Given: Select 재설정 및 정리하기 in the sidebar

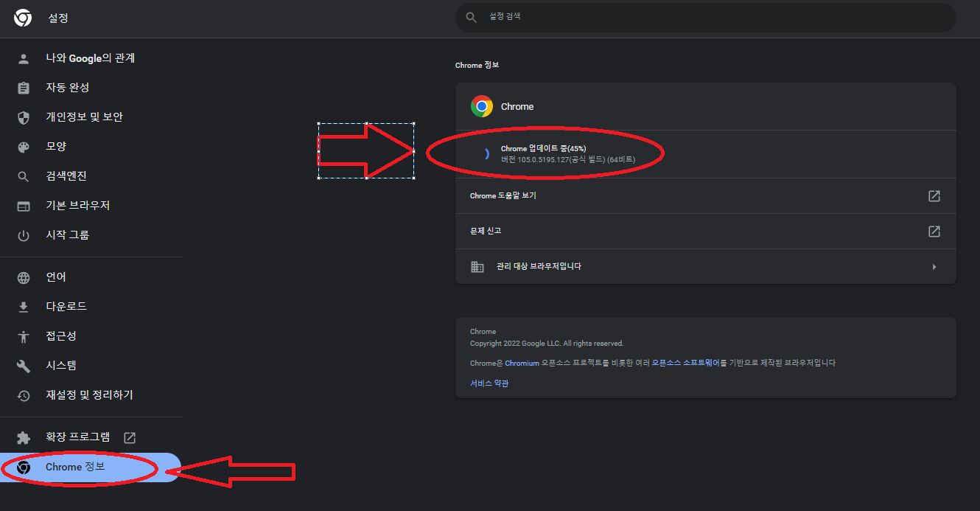Looking at the screenshot, I should pos(91,395).
